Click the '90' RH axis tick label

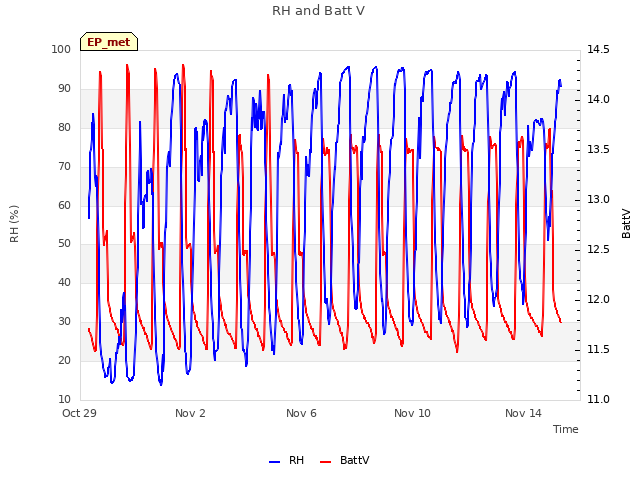click(x=64, y=89)
